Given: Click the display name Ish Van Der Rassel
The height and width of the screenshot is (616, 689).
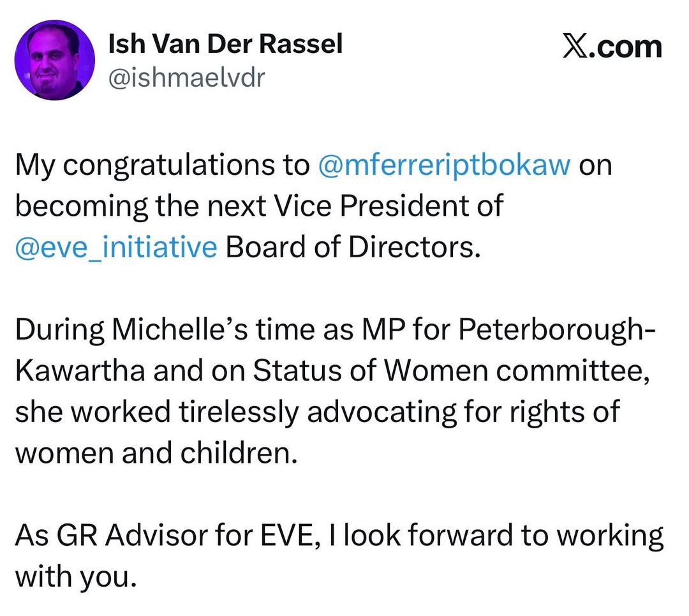Looking at the screenshot, I should point(226,44).
